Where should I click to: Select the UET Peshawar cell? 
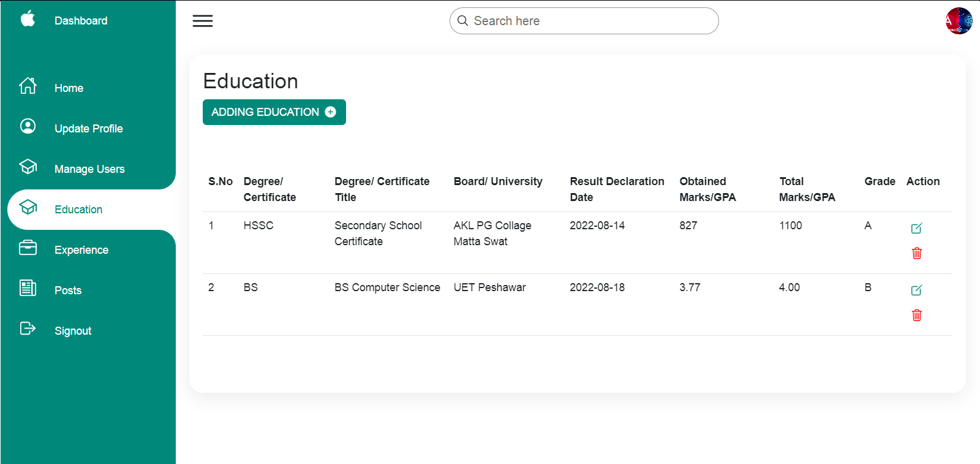489,287
